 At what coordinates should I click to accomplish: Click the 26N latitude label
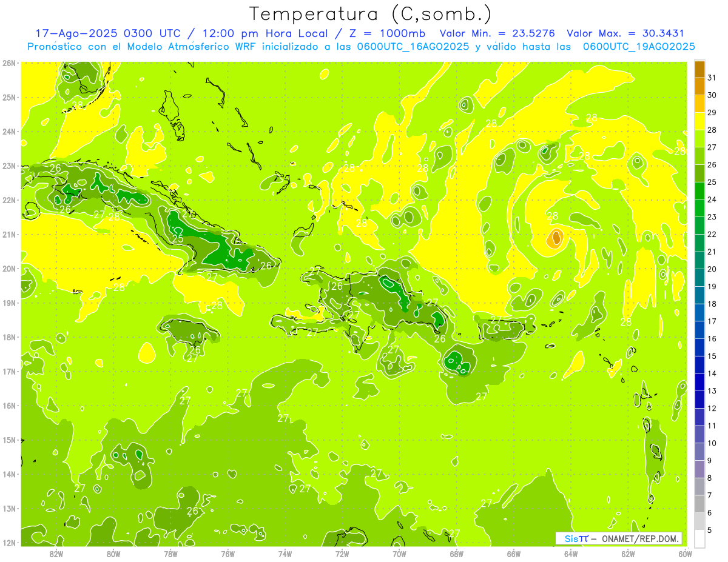(10, 63)
